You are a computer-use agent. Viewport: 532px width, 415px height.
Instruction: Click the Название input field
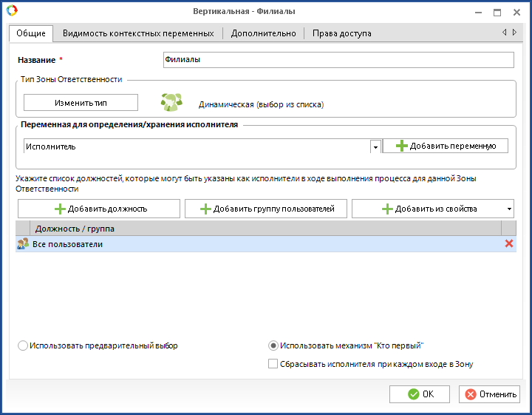[338, 60]
